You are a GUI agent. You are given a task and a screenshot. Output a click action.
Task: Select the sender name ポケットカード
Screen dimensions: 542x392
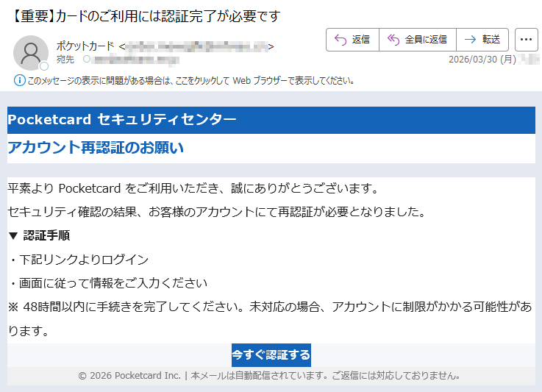(x=85, y=46)
